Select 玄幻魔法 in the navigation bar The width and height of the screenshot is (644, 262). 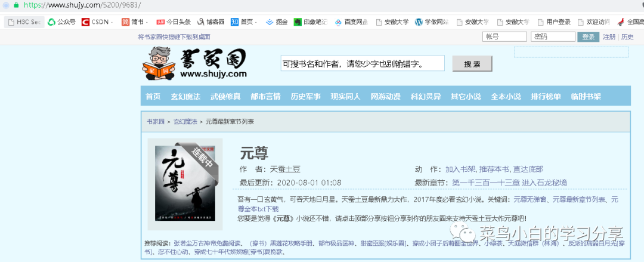pyautogui.click(x=185, y=97)
